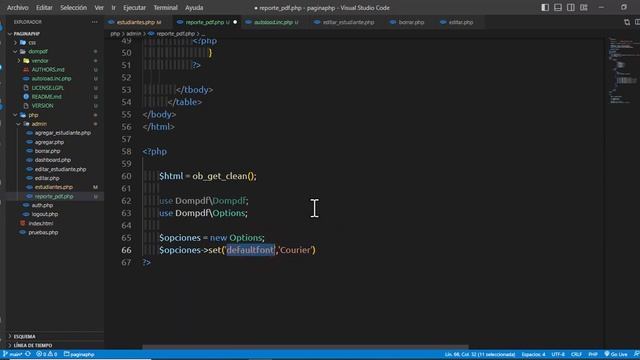640x360 pixels.
Task: Open VERSION file
Action: [42, 106]
